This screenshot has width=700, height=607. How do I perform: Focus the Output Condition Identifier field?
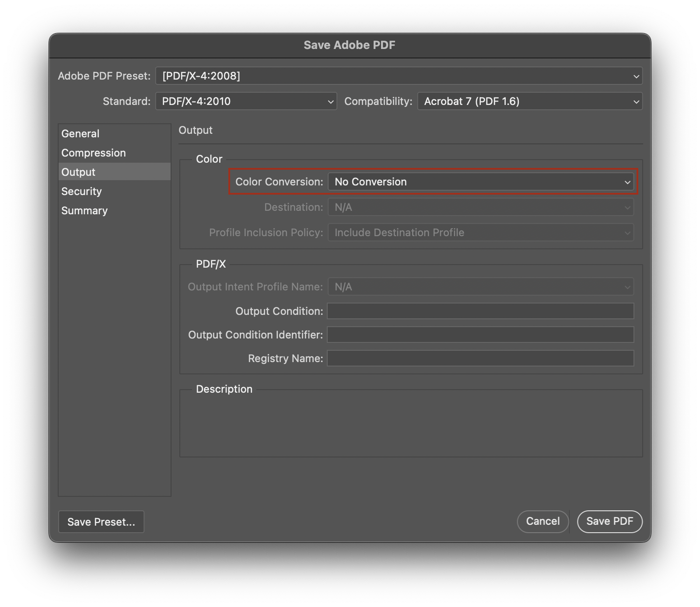coord(480,335)
